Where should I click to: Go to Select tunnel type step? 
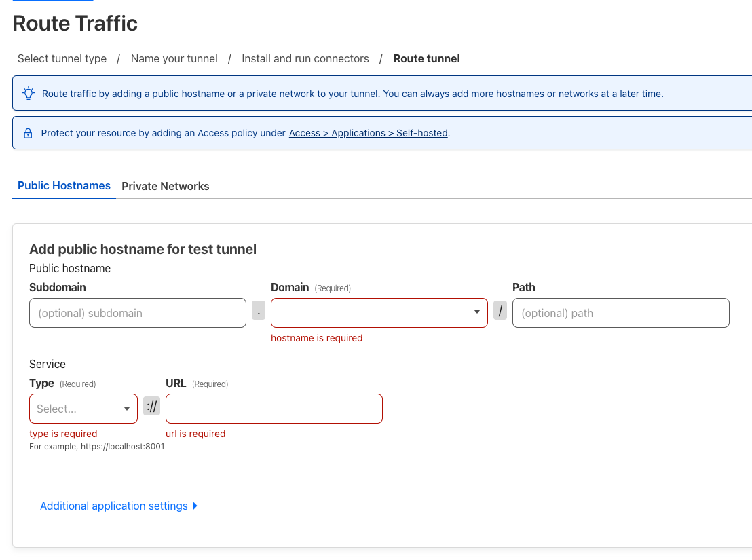(x=62, y=59)
